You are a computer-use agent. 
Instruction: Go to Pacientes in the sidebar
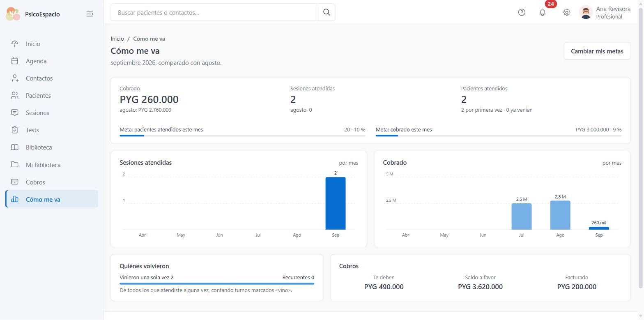[52, 95]
